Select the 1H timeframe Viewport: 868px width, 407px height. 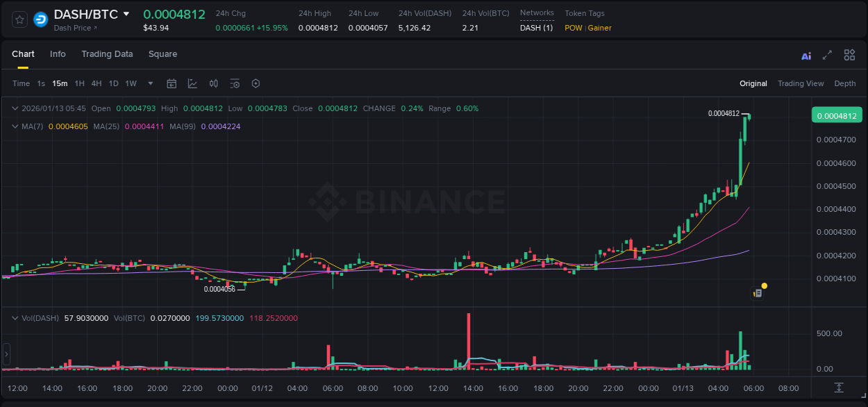[x=79, y=83]
